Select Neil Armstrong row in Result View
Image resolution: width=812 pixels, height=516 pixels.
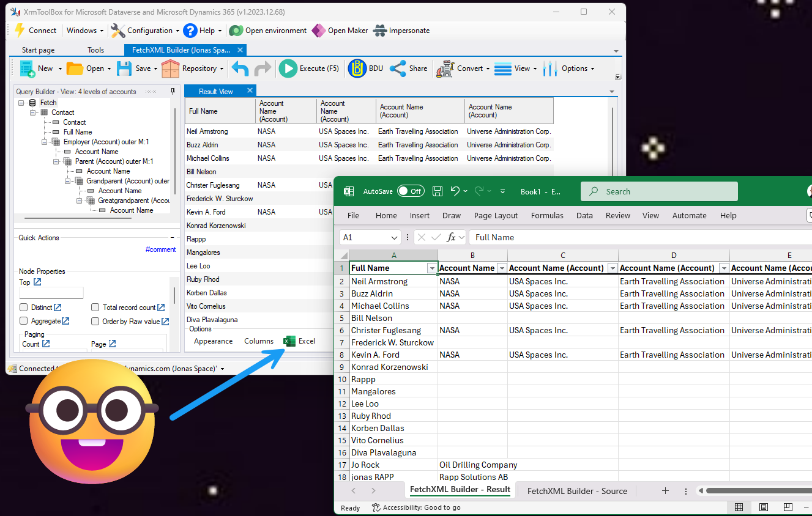click(369, 131)
